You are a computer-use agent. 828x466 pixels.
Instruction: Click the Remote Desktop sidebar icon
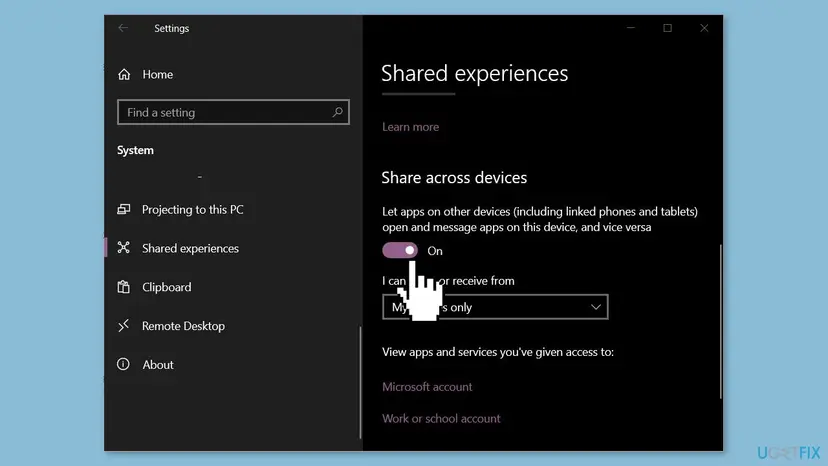[124, 325]
